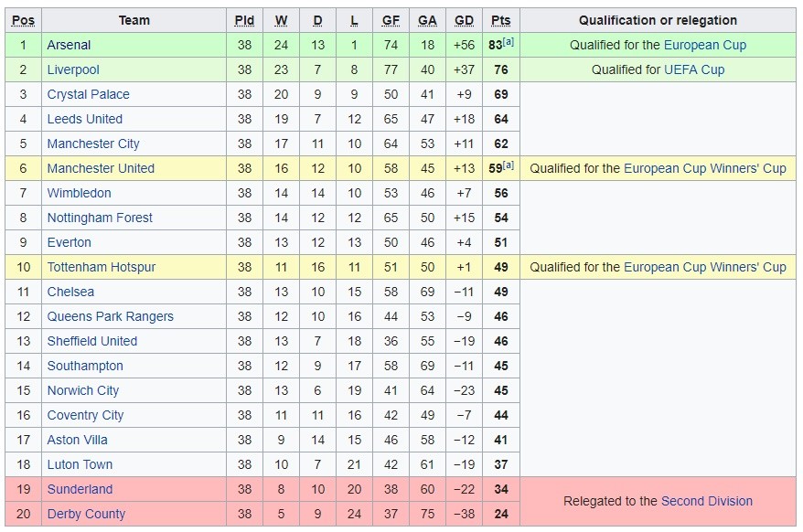Click the Leeds United link

pyautogui.click(x=84, y=119)
